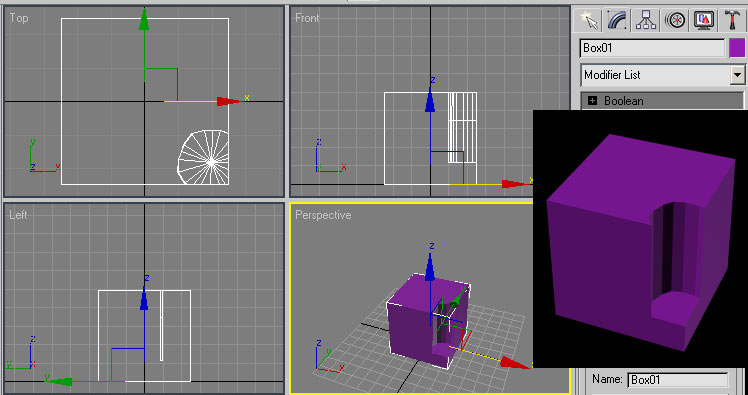Screen dimensions: 748x395
Task: Activate the Left viewport label
Action: click(x=18, y=215)
